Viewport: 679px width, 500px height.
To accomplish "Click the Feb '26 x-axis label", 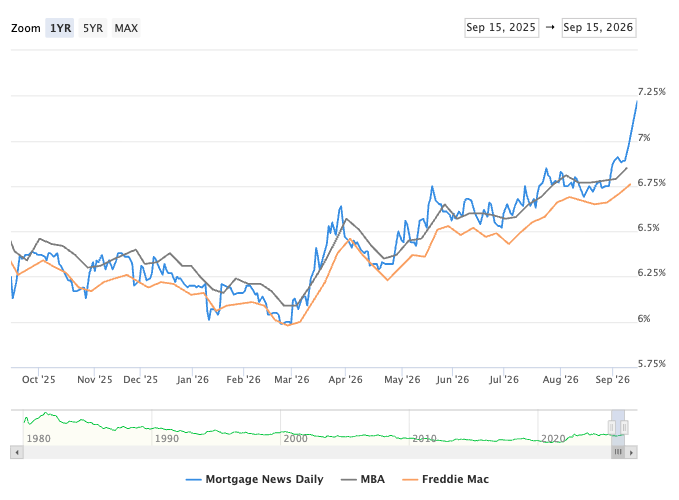I will 243,380.
